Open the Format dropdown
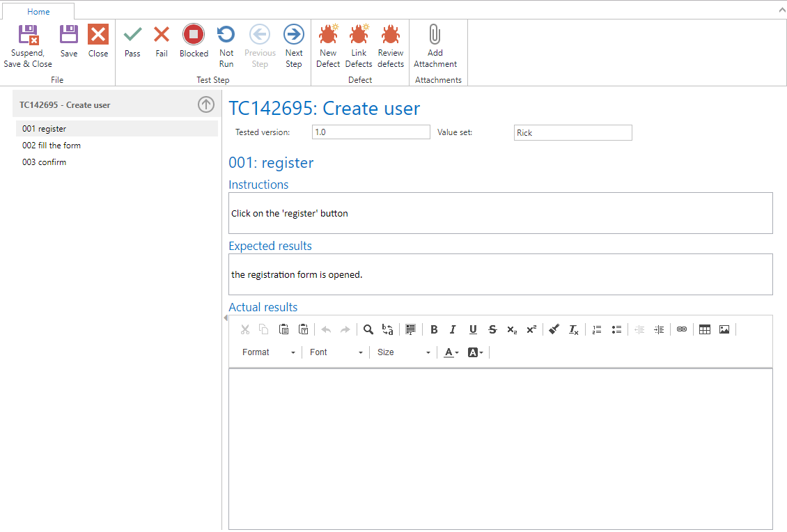This screenshot has width=787, height=532. [269, 352]
